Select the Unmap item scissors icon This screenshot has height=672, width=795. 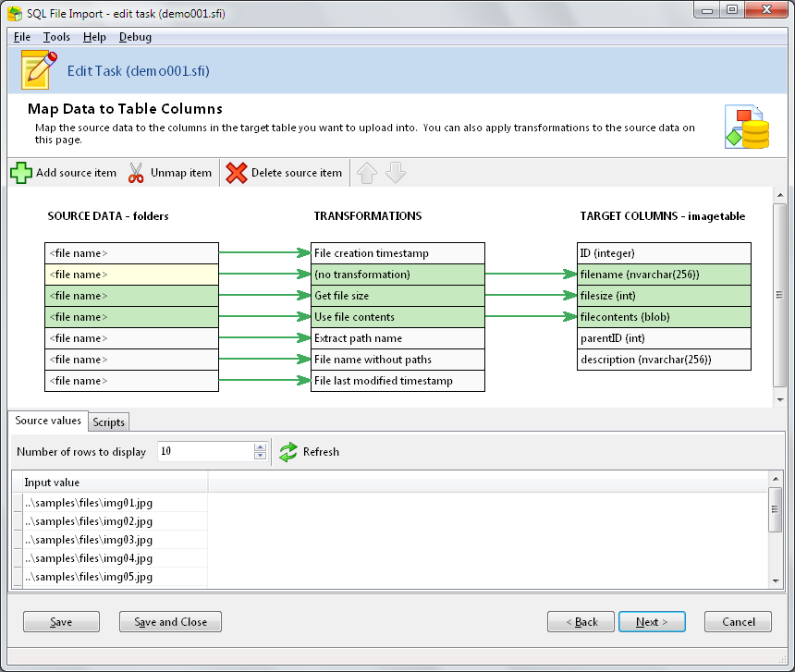[x=135, y=172]
